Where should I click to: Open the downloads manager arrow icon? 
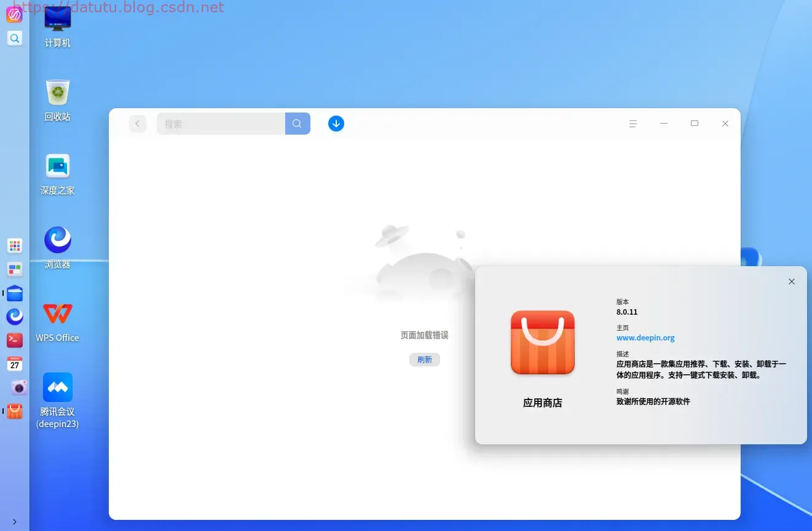pos(336,124)
